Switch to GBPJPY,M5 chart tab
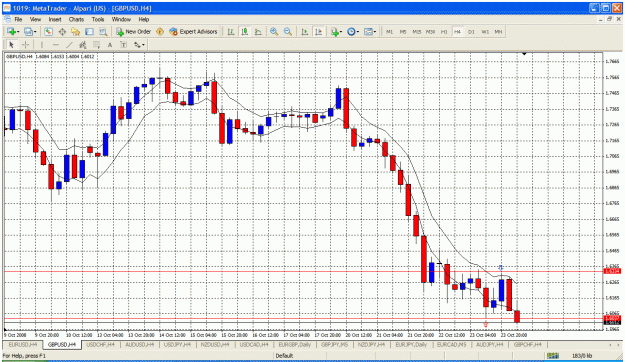625x362 pixels. 334,344
